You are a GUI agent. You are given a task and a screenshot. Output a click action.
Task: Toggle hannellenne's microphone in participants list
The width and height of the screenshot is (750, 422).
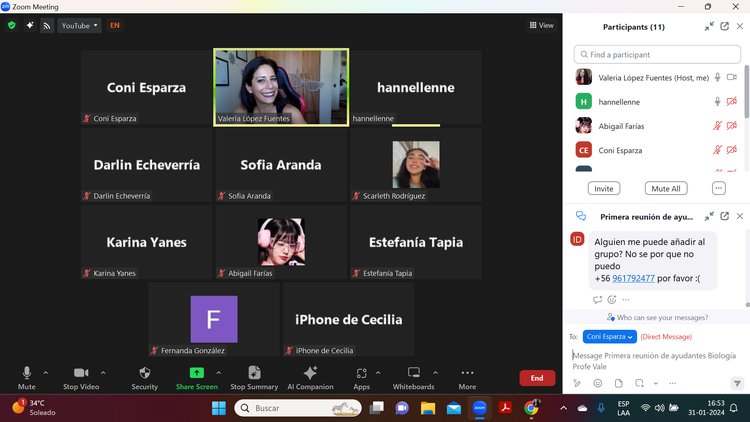717,102
